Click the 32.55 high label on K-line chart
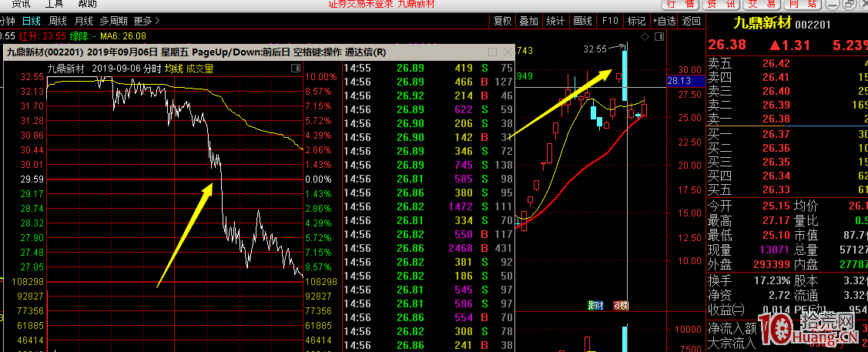This screenshot has width=868, height=352. click(595, 49)
